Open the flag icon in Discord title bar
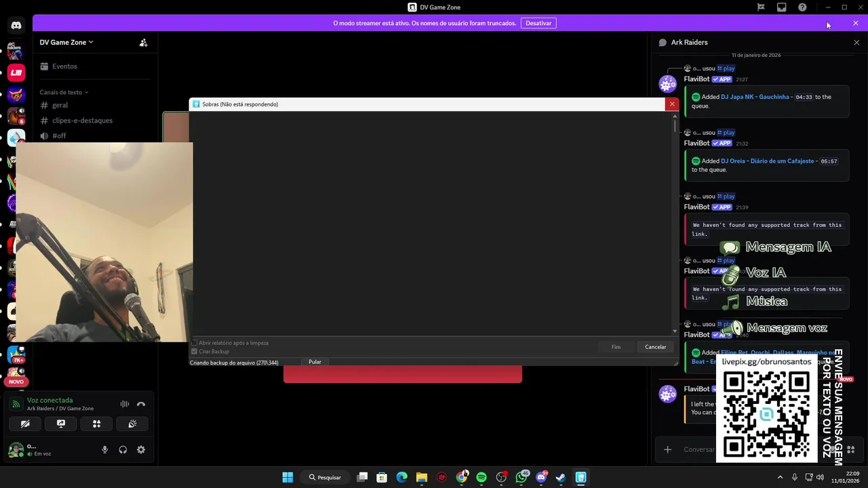 coord(761,7)
